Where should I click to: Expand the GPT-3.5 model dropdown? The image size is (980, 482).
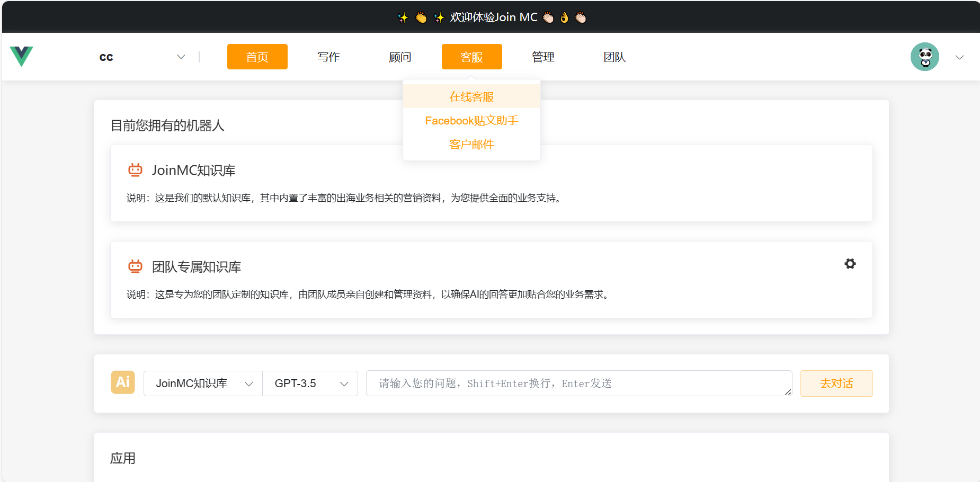click(310, 383)
